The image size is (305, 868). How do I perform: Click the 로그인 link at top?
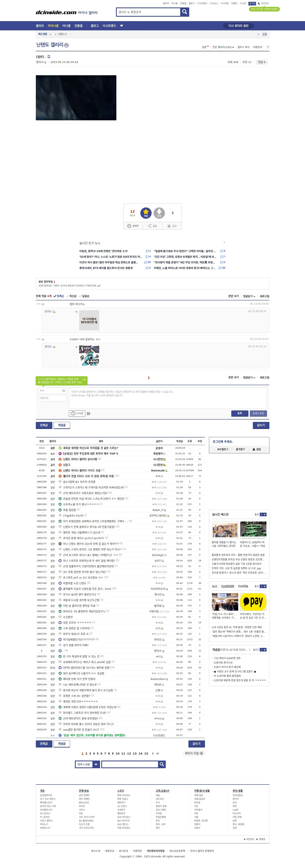point(252,3)
